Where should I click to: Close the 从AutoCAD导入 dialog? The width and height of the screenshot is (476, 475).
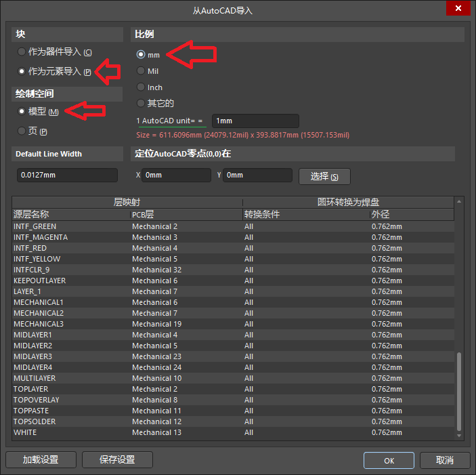pyautogui.click(x=458, y=8)
